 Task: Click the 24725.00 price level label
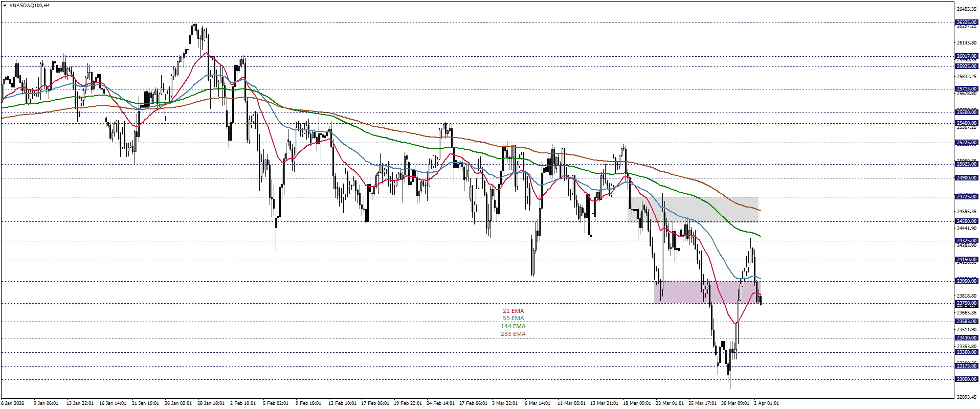pyautogui.click(x=966, y=197)
